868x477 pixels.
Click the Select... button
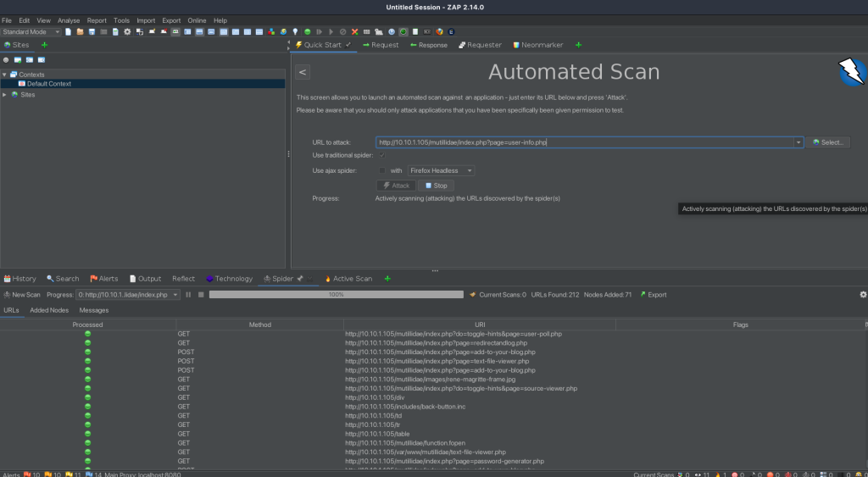(828, 142)
